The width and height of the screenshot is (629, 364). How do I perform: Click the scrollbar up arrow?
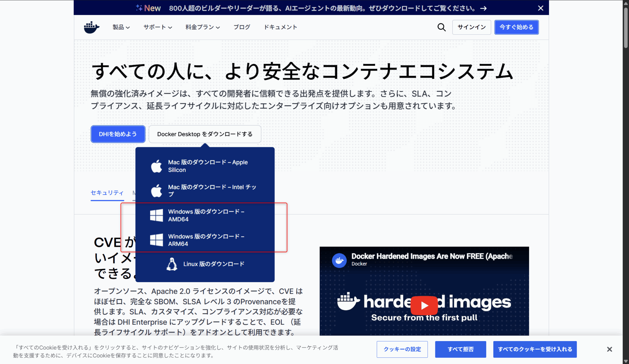[x=626, y=3]
